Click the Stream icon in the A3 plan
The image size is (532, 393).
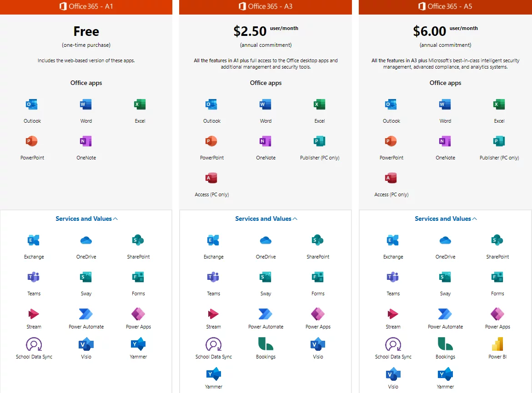pyautogui.click(x=213, y=314)
